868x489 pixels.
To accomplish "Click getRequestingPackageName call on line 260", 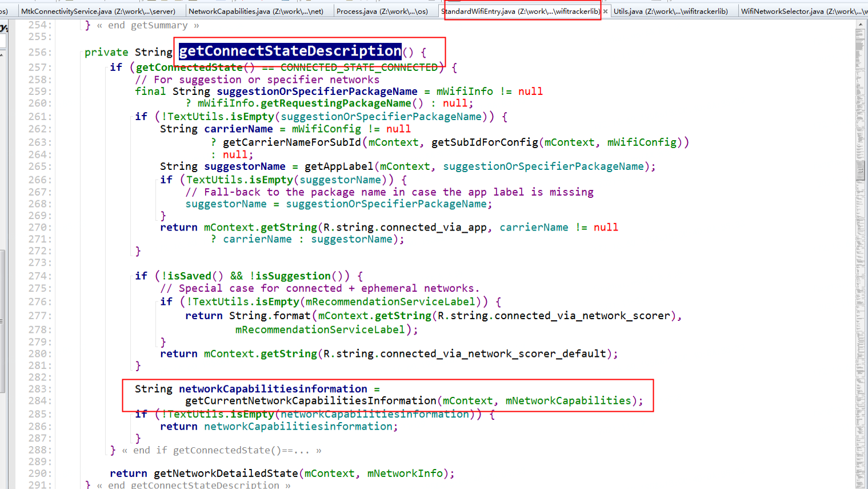I will click(335, 104).
